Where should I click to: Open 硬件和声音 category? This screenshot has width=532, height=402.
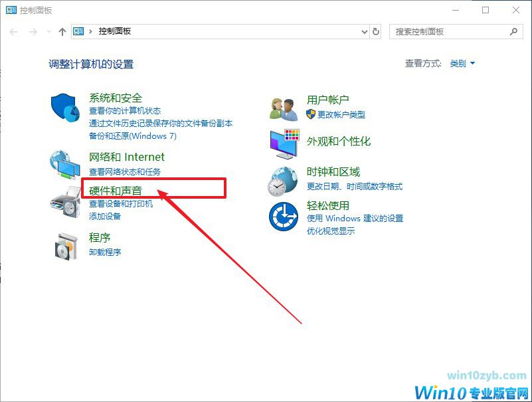coord(116,191)
